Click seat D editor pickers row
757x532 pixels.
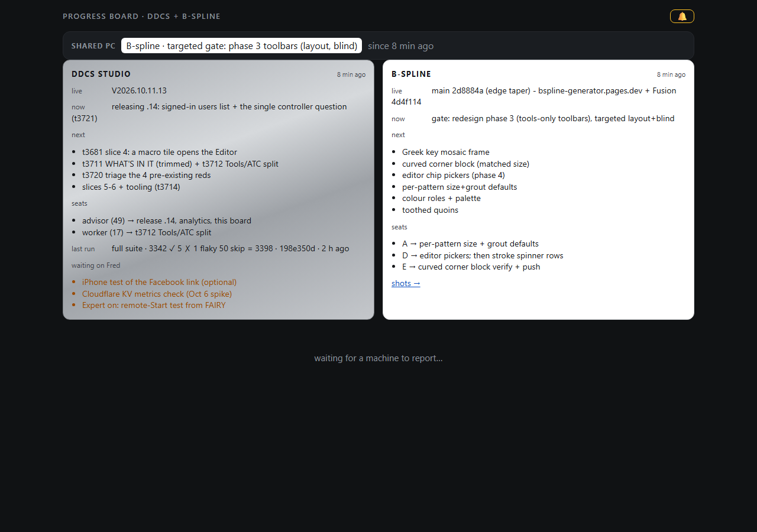[483, 255]
